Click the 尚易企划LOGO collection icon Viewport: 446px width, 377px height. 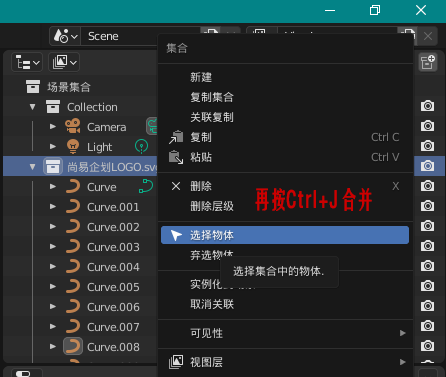53,166
